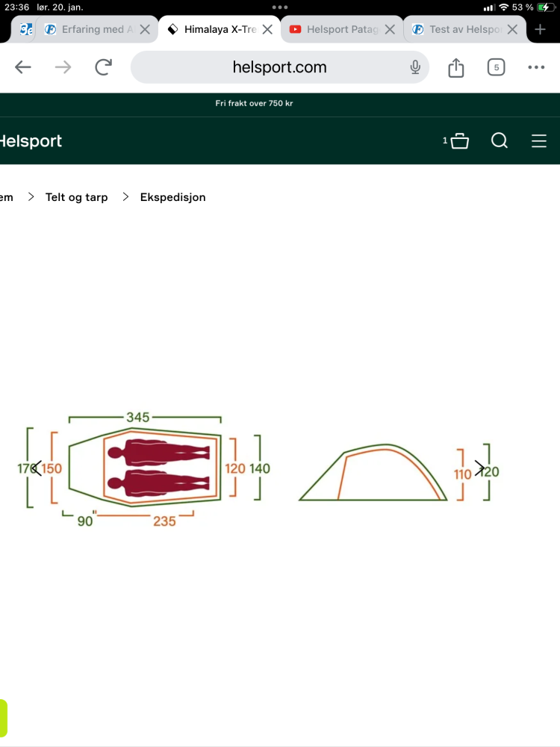The height and width of the screenshot is (747, 560).
Task: Tap the microphone in address bar
Action: coord(415,67)
